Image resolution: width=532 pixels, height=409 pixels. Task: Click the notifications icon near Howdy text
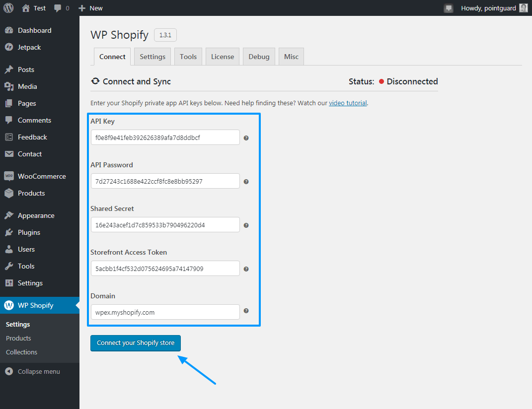coord(449,8)
